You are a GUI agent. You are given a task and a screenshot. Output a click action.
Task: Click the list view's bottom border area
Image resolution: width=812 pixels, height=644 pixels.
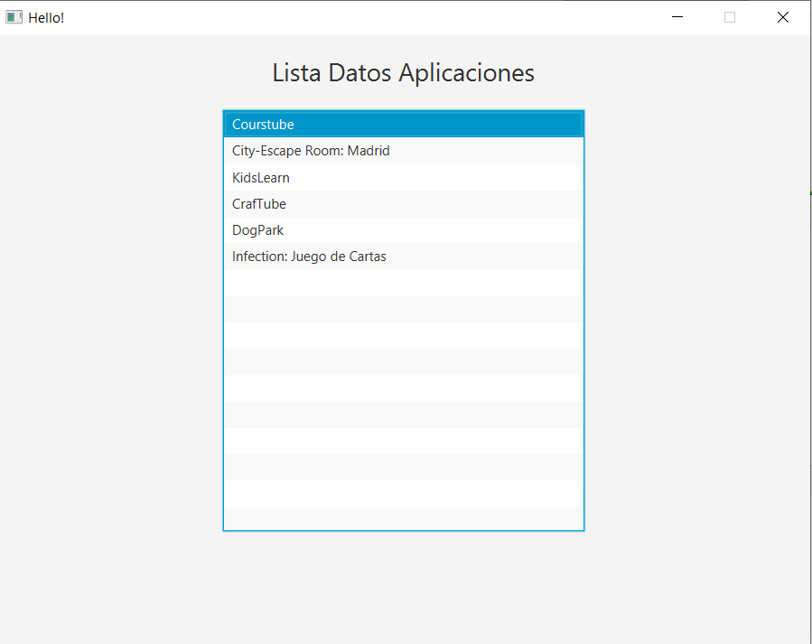pos(403,529)
